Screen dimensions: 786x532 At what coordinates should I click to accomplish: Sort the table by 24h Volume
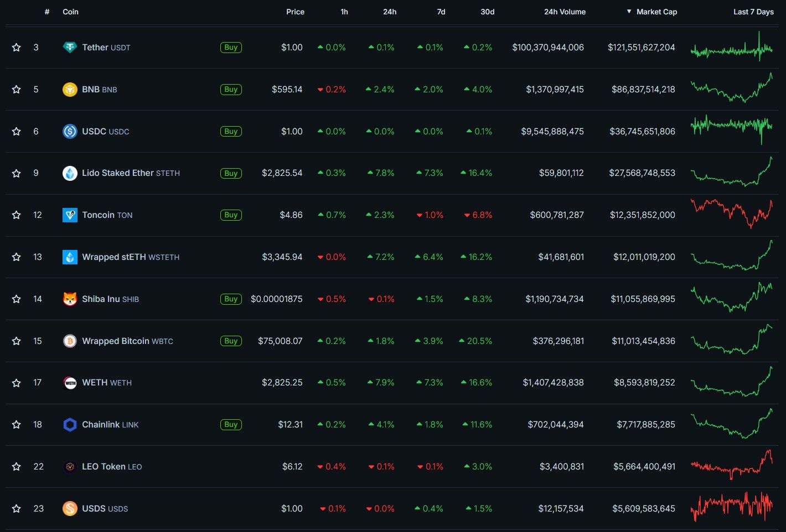[x=565, y=12]
